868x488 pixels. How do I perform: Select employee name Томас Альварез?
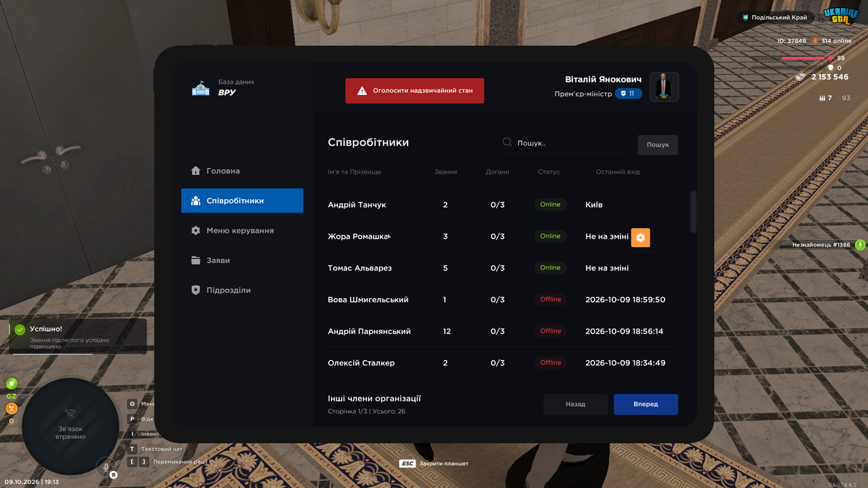(x=359, y=268)
